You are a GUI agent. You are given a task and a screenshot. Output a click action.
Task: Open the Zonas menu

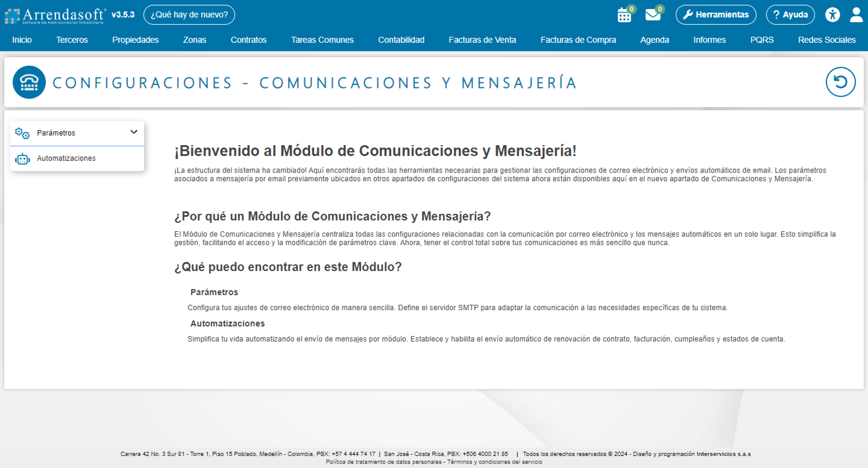tap(195, 40)
